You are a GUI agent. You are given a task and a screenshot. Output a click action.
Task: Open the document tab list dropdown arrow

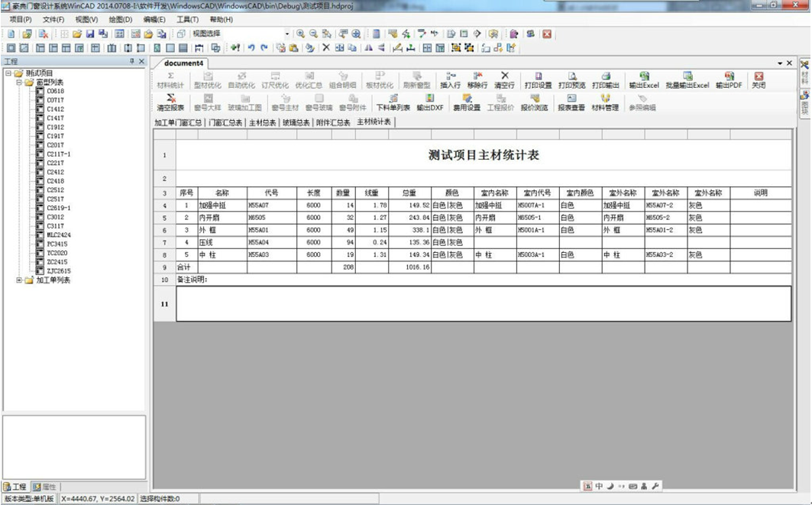pos(780,63)
